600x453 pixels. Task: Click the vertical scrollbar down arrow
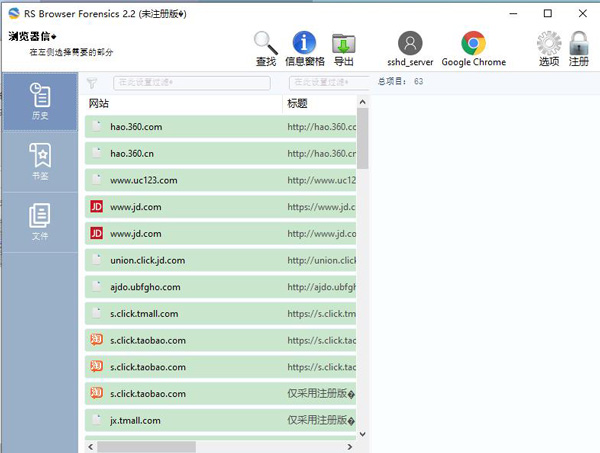coord(362,434)
